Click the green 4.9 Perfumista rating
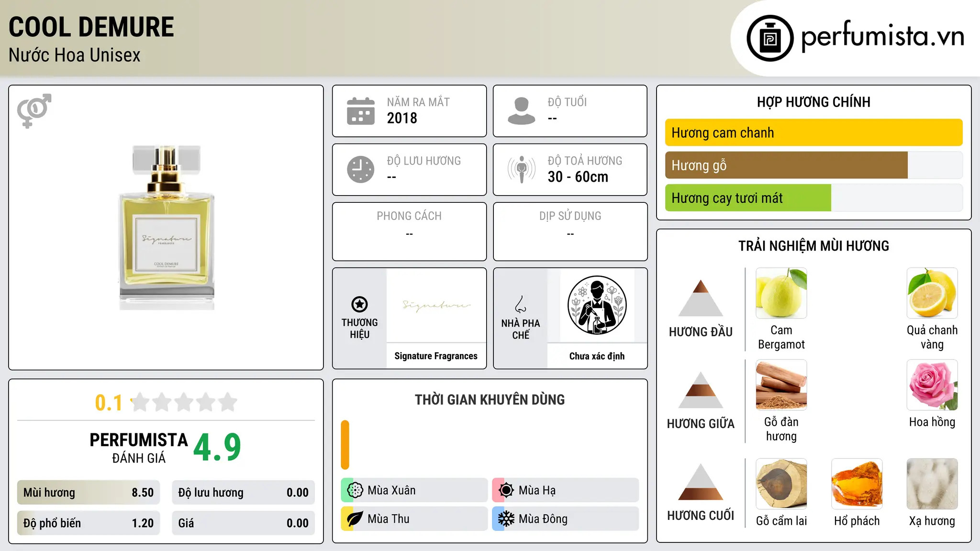 [217, 448]
